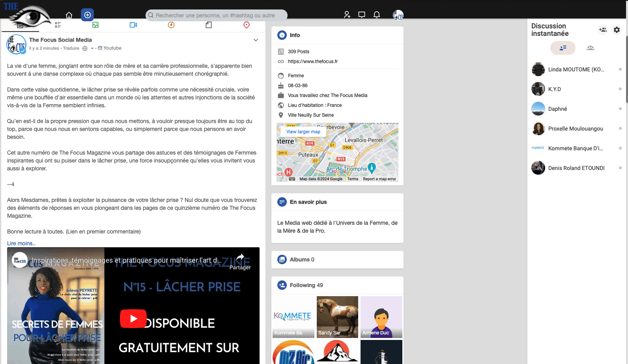
Task: Switch to the photos feed tab
Action: 95,25
